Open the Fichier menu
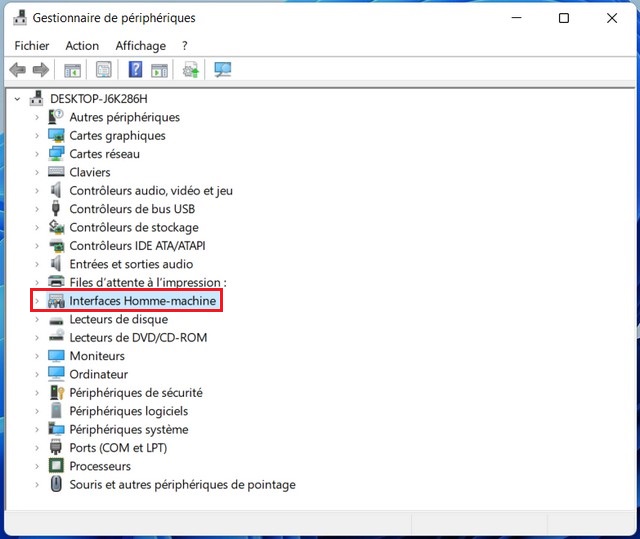The height and width of the screenshot is (539, 640). 32,45
